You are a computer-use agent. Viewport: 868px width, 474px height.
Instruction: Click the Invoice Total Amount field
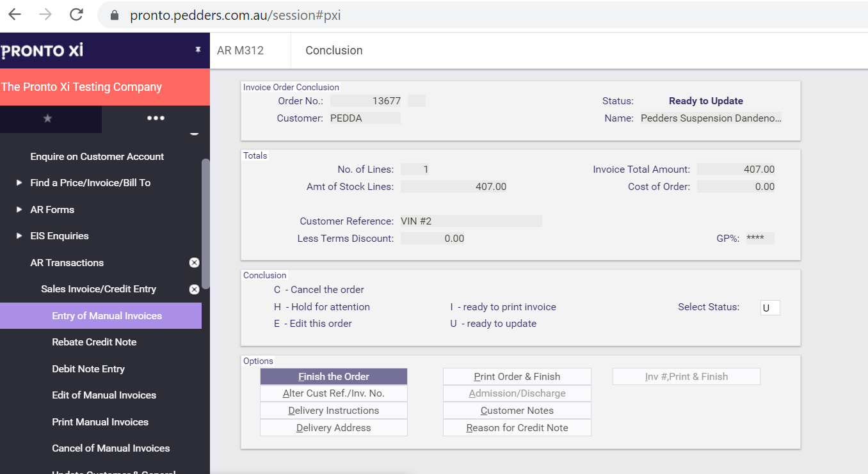click(736, 170)
